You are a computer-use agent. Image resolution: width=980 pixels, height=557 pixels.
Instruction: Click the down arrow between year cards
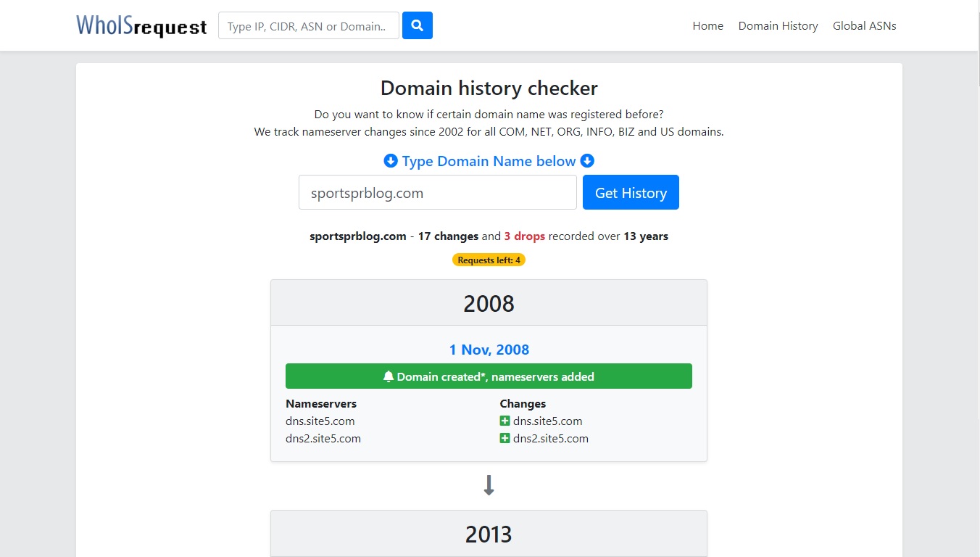(x=489, y=485)
